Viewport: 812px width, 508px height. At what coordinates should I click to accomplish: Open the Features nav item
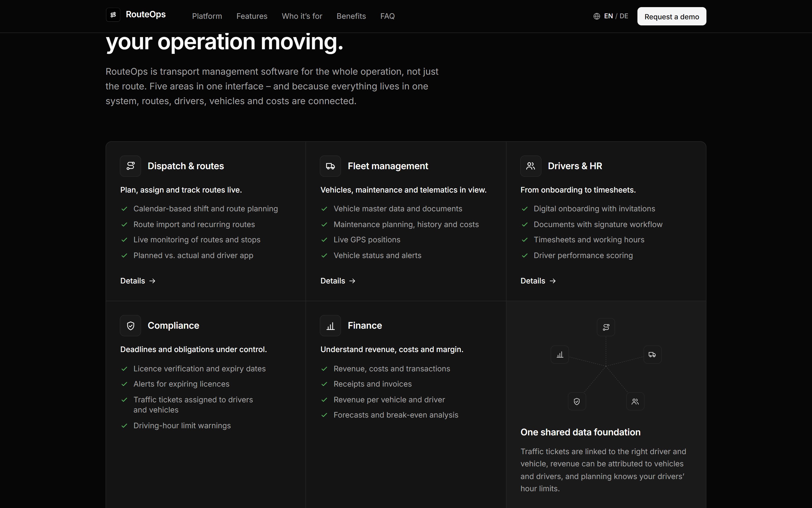pyautogui.click(x=252, y=16)
